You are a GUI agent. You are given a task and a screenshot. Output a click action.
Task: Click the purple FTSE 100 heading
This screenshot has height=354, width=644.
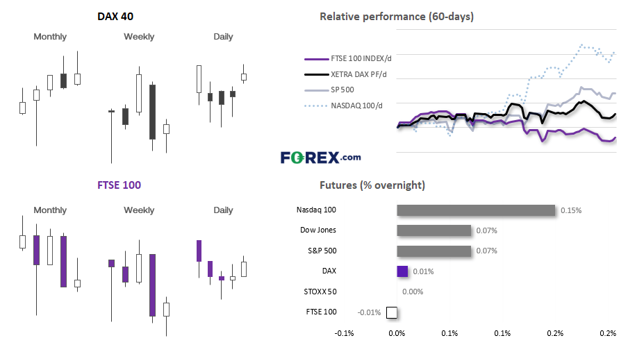click(x=119, y=185)
